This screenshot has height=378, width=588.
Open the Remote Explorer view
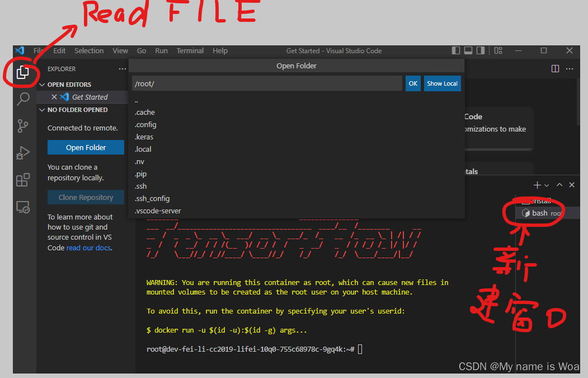[23, 207]
